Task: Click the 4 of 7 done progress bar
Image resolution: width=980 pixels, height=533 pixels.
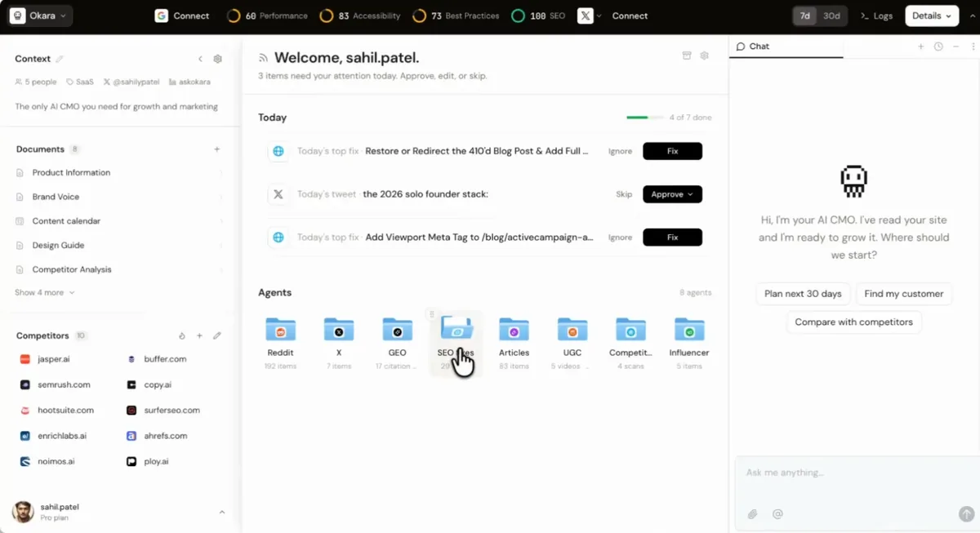Action: (644, 118)
